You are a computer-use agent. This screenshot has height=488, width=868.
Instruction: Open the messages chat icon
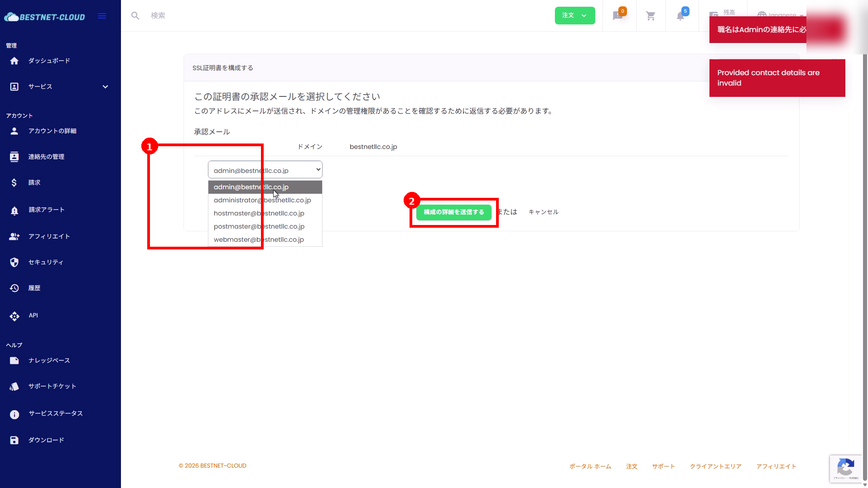coord(617,16)
